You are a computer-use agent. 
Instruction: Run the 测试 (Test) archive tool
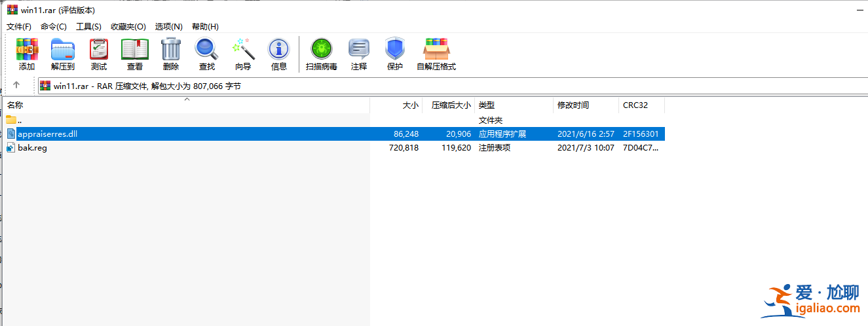(99, 50)
